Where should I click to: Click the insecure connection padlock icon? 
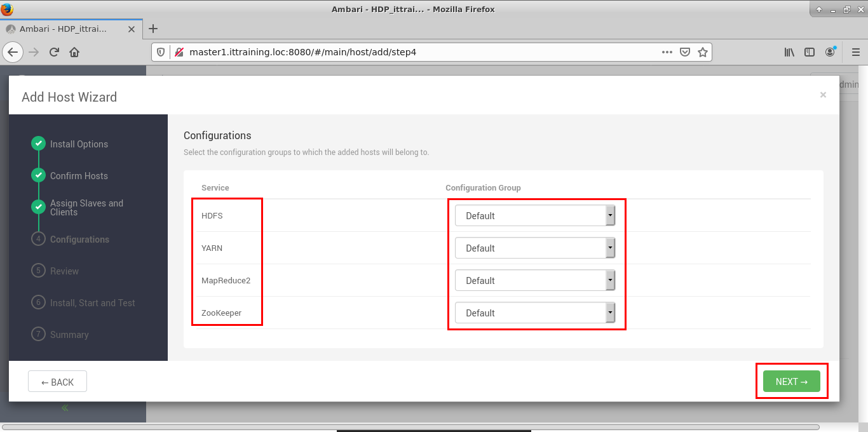pyautogui.click(x=179, y=52)
